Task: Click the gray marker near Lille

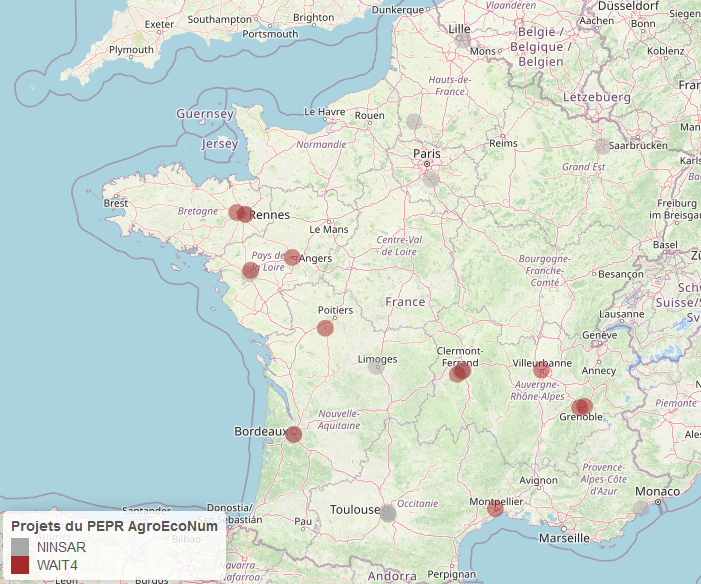Action: [x=463, y=41]
